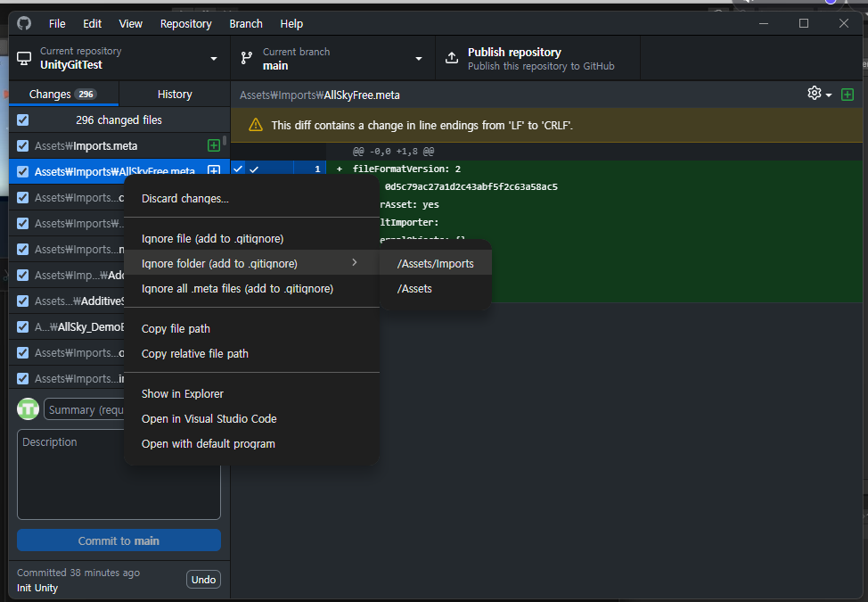The image size is (868, 602).
Task: Select /Assets/Imports in the submenu
Action: click(x=436, y=264)
